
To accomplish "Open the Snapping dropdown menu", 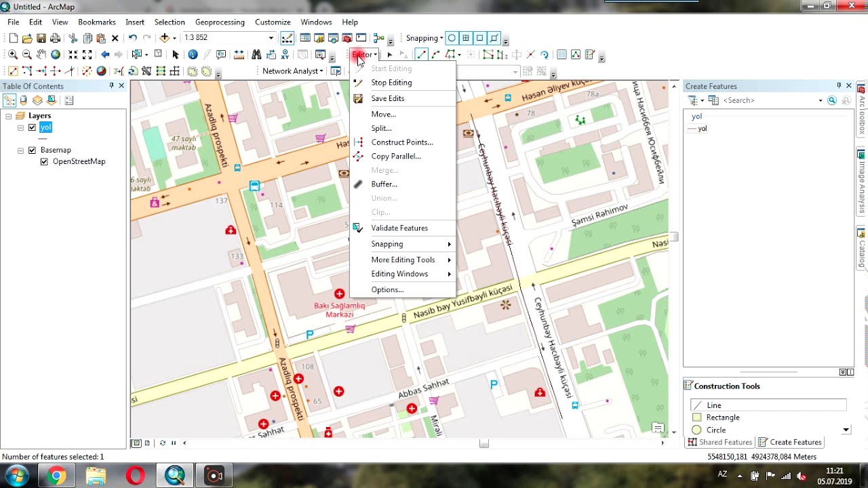I will [425, 38].
